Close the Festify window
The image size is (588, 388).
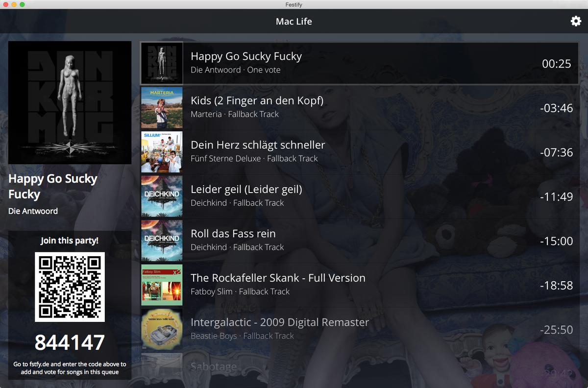point(6,4)
